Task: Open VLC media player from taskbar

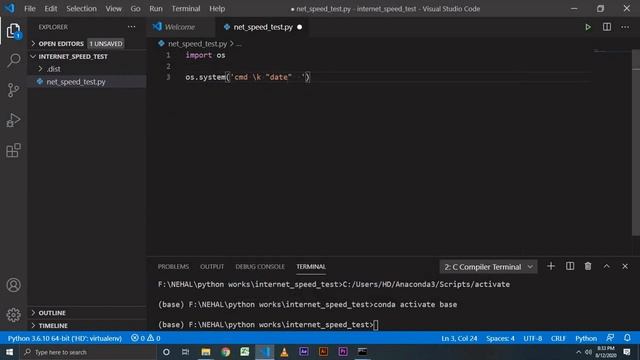Action: [x=284, y=352]
